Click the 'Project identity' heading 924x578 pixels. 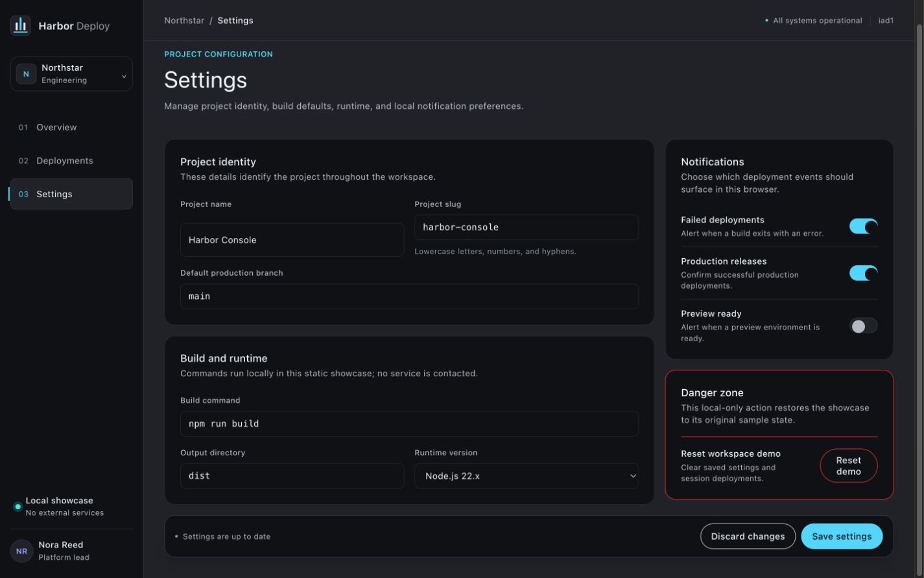(218, 162)
